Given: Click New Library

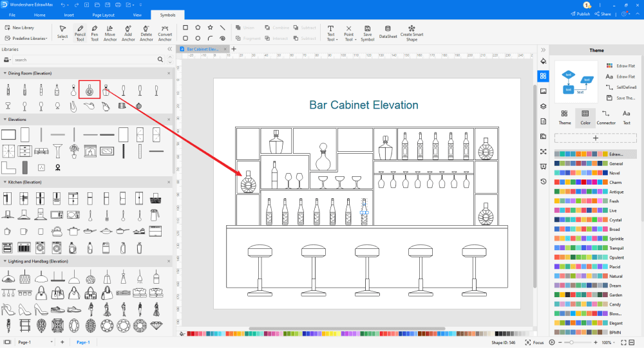Looking at the screenshot, I should (20, 28).
